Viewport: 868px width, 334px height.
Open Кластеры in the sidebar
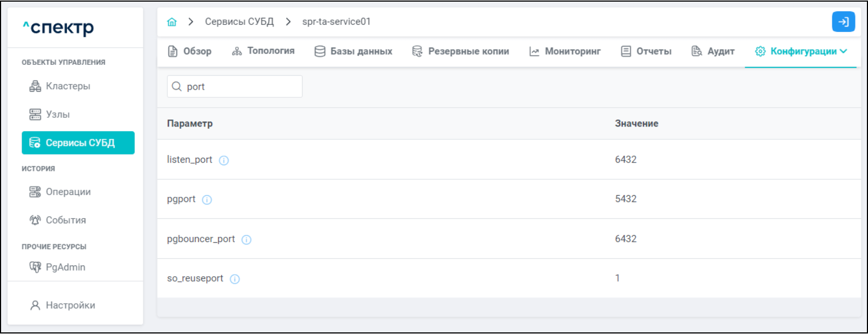pyautogui.click(x=68, y=86)
